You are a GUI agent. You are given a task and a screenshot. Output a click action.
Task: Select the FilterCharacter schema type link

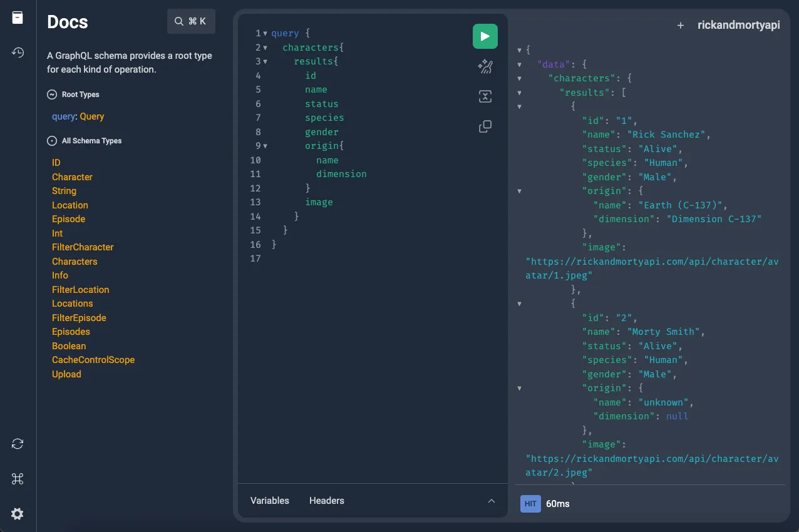(83, 247)
